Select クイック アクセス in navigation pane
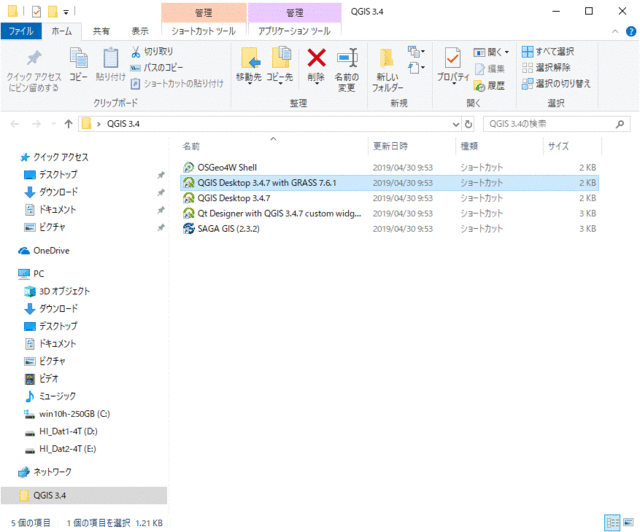The image size is (640, 532). click(54, 157)
